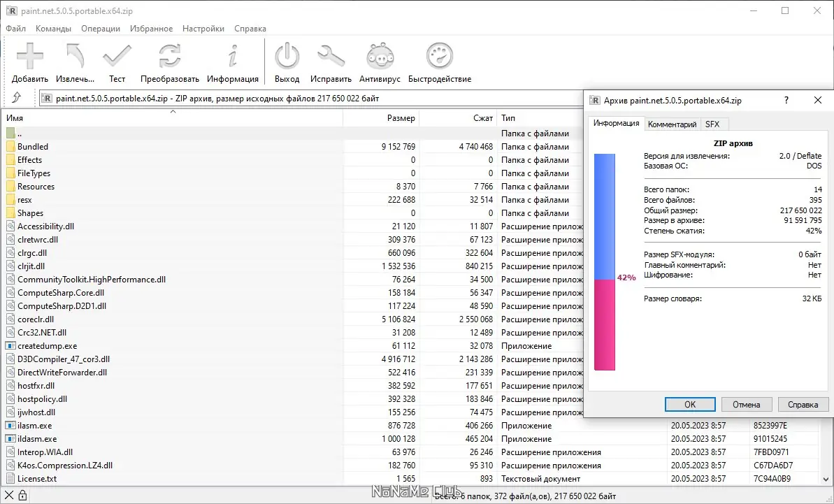
Task: Click the Выход power icon
Action: tap(287, 56)
